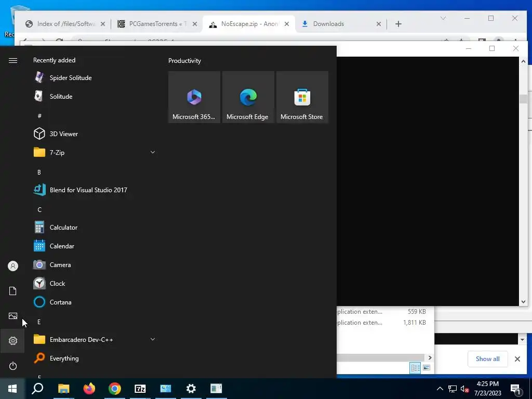Screen dimensions: 532x399
Task: Switch to 7-Zip on taskbar
Action: point(140,389)
